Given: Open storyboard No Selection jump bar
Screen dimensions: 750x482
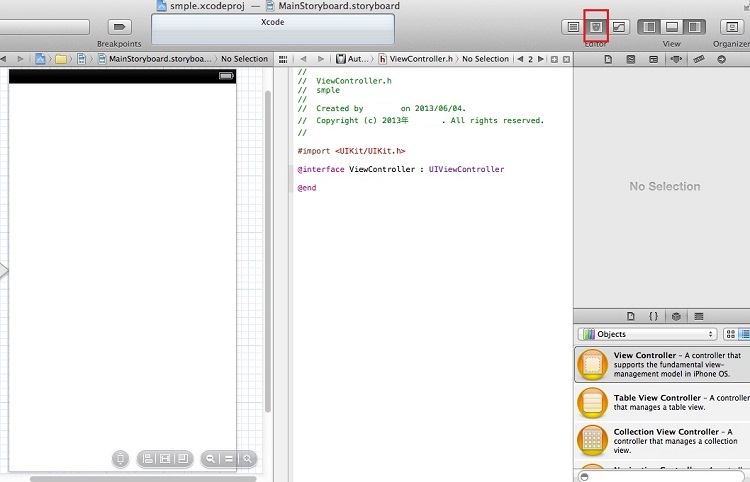Looking at the screenshot, I should [244, 59].
